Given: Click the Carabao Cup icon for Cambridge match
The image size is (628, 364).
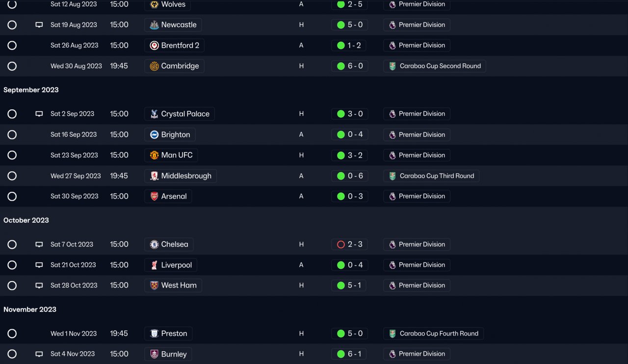Looking at the screenshot, I should click(392, 66).
